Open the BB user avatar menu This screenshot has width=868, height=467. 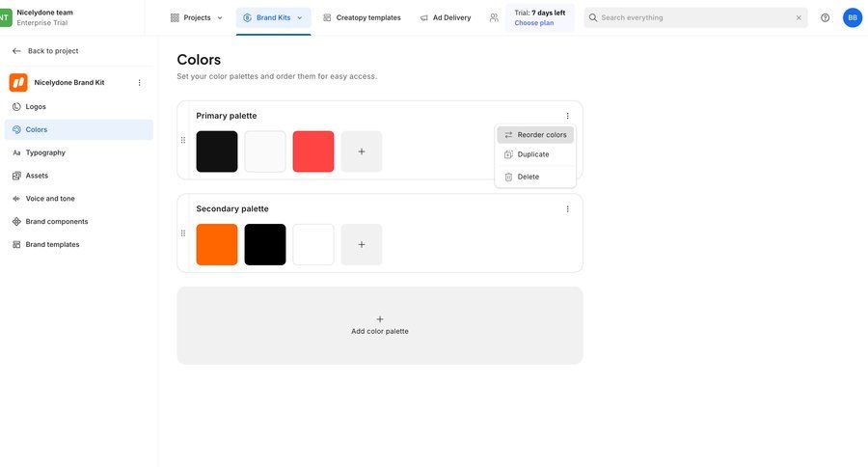coord(853,17)
